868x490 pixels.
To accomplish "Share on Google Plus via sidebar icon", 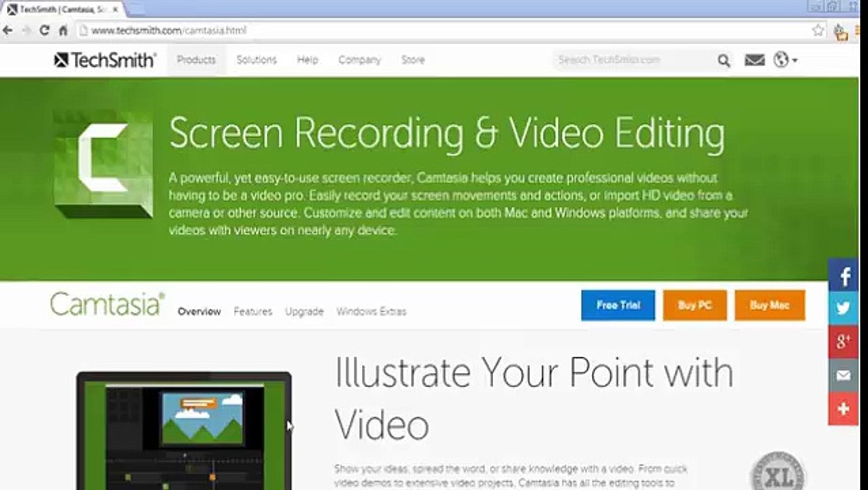I will click(x=844, y=342).
